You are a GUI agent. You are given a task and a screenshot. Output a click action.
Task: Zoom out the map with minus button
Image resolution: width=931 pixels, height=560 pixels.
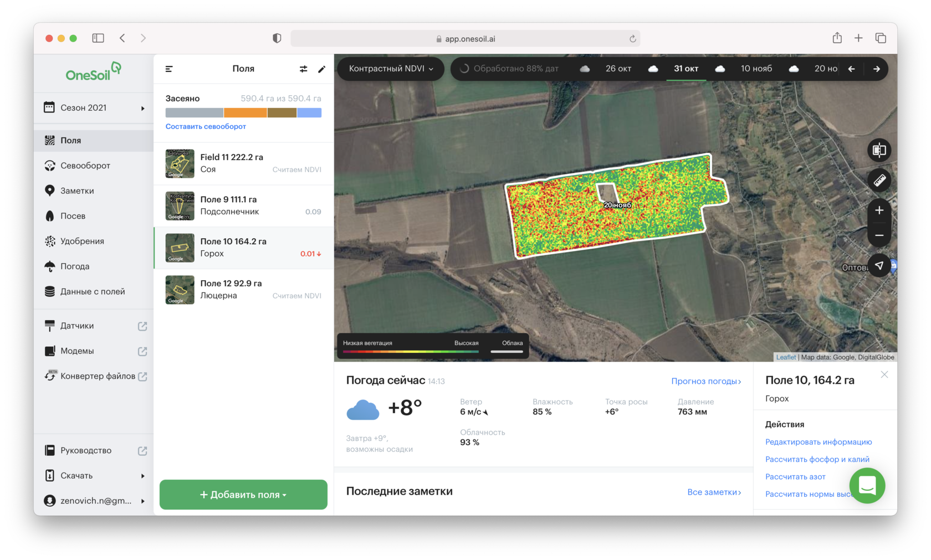(x=879, y=235)
